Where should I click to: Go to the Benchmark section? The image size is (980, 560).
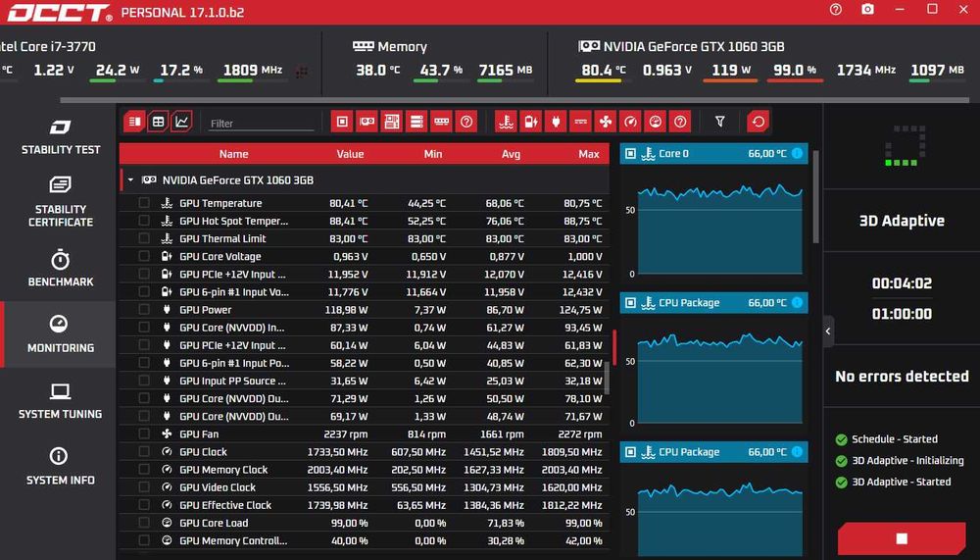click(61, 269)
